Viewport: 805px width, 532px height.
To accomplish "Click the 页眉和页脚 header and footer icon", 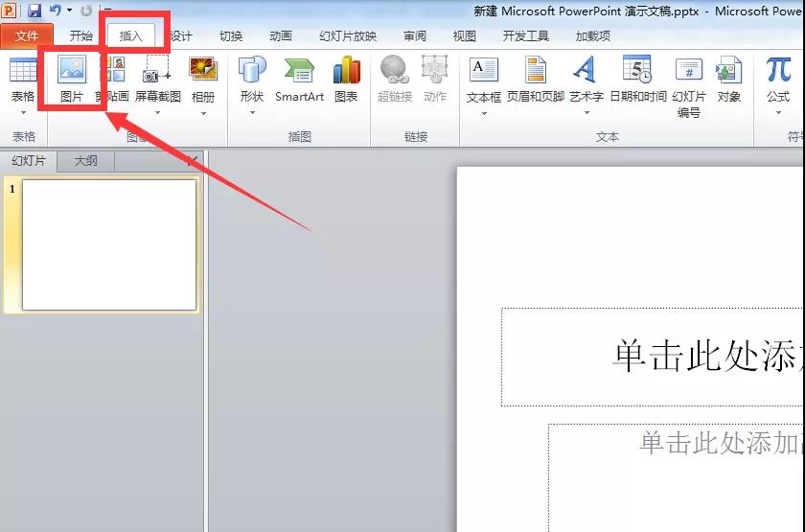I will pos(535,70).
